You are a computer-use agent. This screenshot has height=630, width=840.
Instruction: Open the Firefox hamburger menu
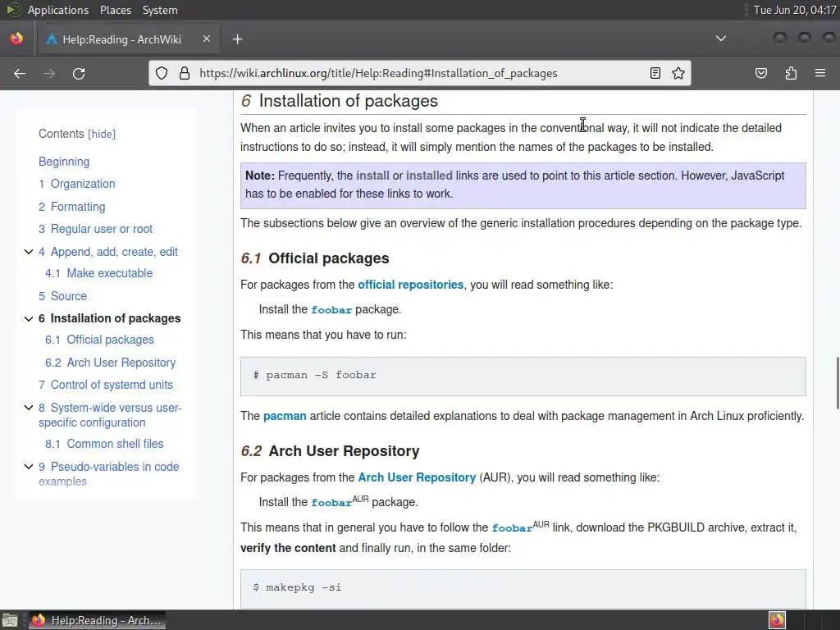pyautogui.click(x=820, y=73)
